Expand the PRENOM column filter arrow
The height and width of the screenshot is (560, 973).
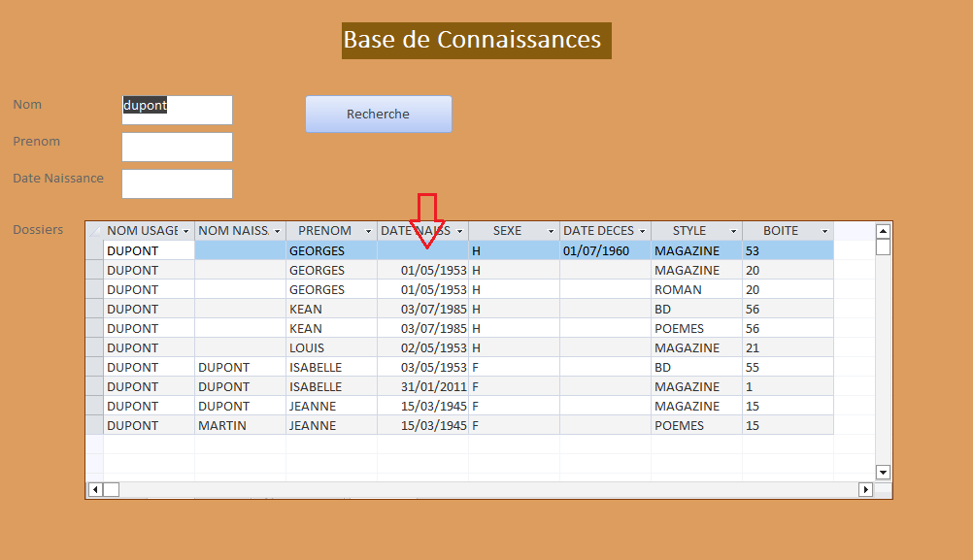tap(368, 232)
